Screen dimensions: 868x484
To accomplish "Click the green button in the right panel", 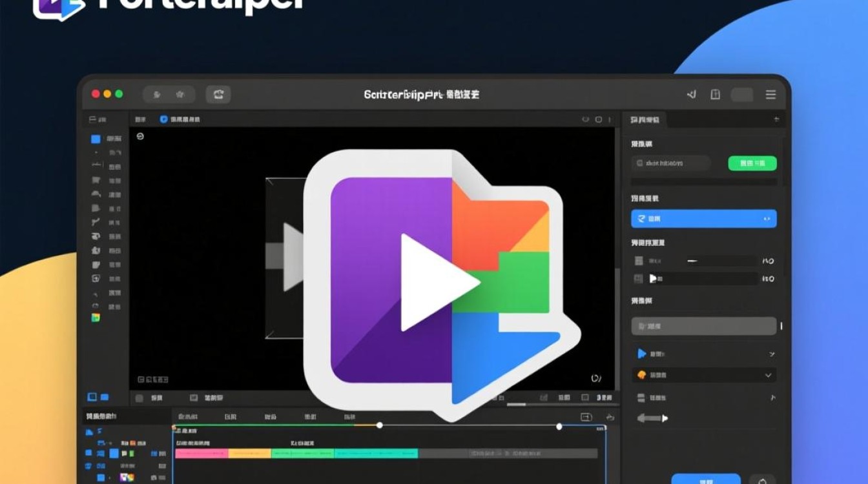I will (x=752, y=163).
